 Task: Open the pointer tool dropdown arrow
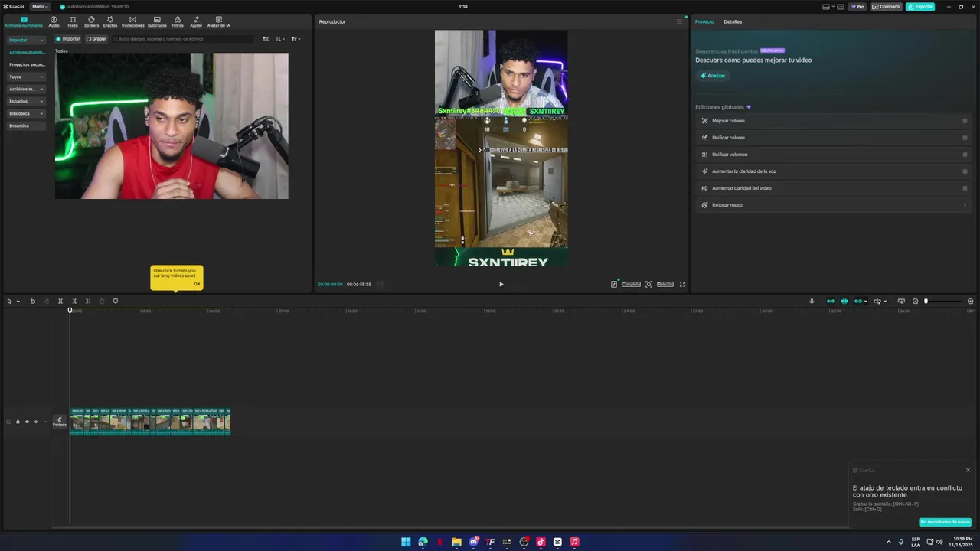(x=18, y=302)
